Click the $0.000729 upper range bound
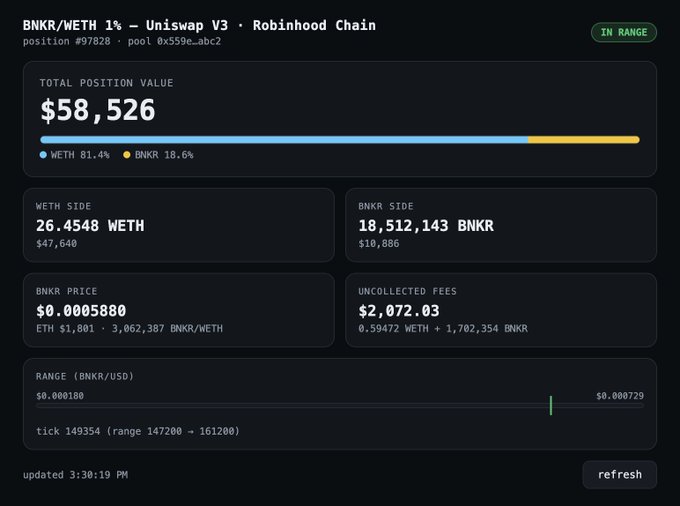Image resolution: width=680 pixels, height=506 pixels. [x=620, y=395]
